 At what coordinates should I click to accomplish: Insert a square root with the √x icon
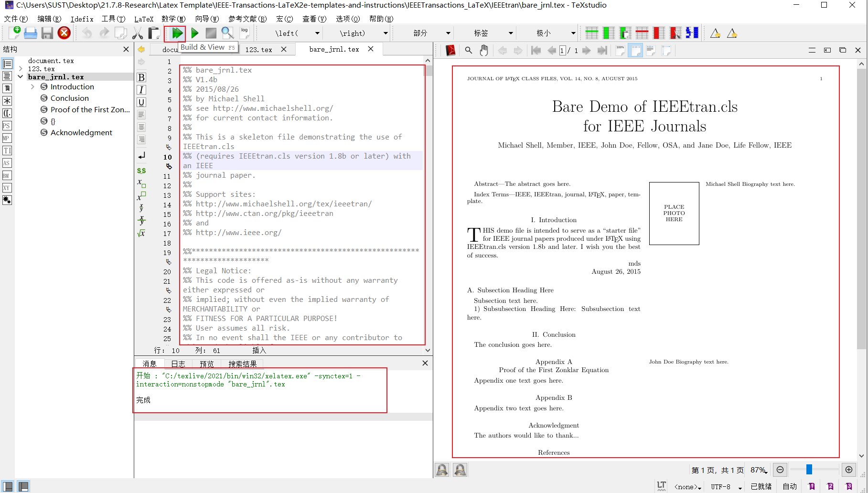[x=141, y=233]
